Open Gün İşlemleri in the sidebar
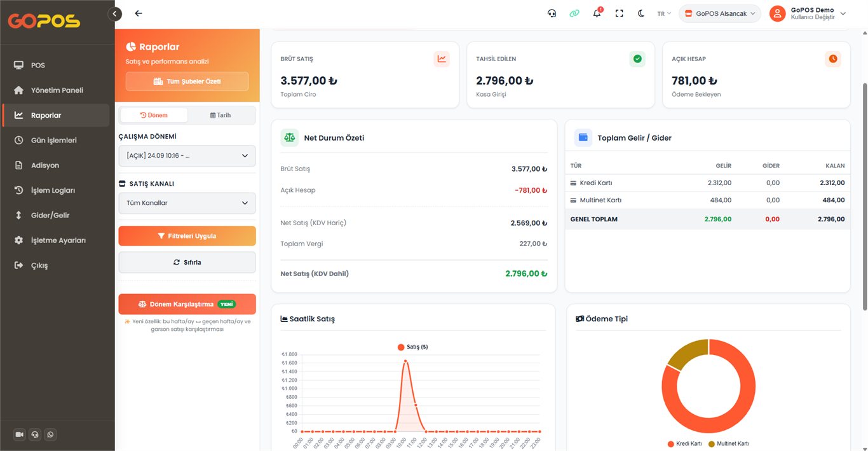The image size is (868, 451). [55, 140]
